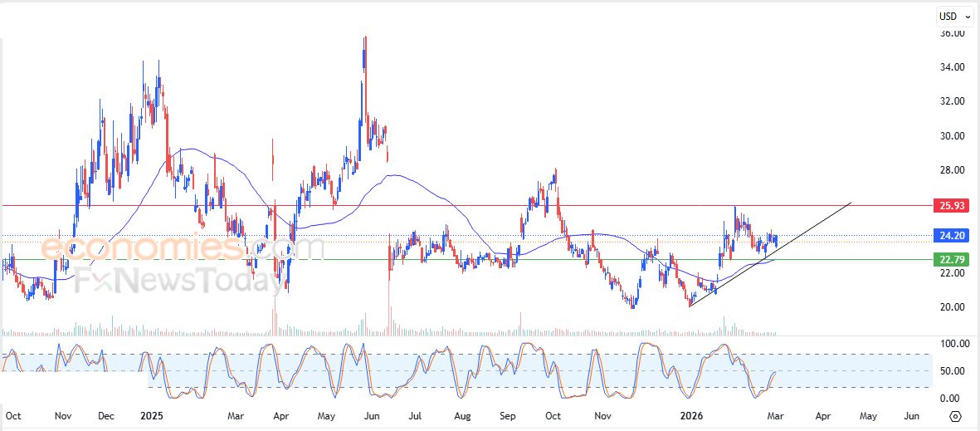
Task: Open the USD currency dropdown
Action: pyautogui.click(x=955, y=16)
